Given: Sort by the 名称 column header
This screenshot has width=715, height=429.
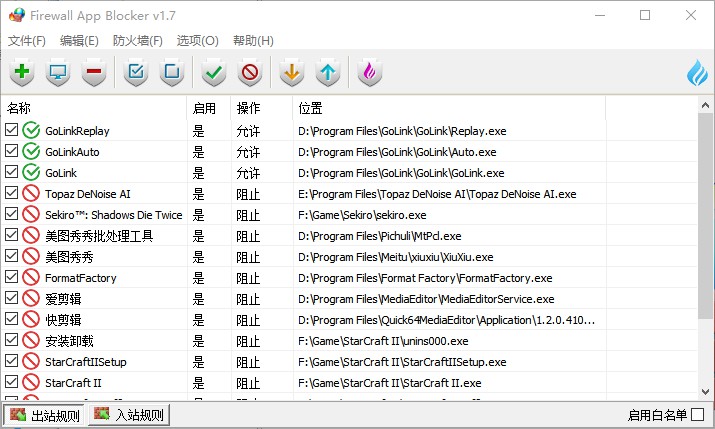Looking at the screenshot, I should [x=94, y=108].
